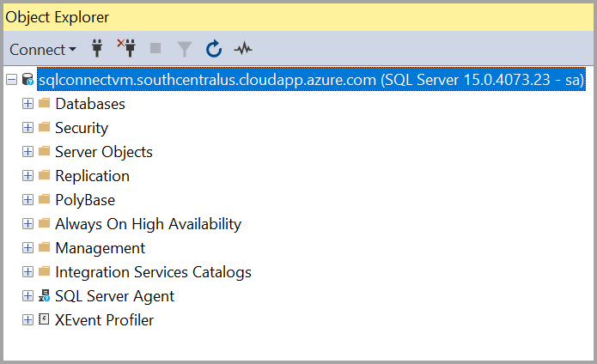The height and width of the screenshot is (364, 597).
Task: Click the Refresh toolbar icon
Action: [x=214, y=49]
